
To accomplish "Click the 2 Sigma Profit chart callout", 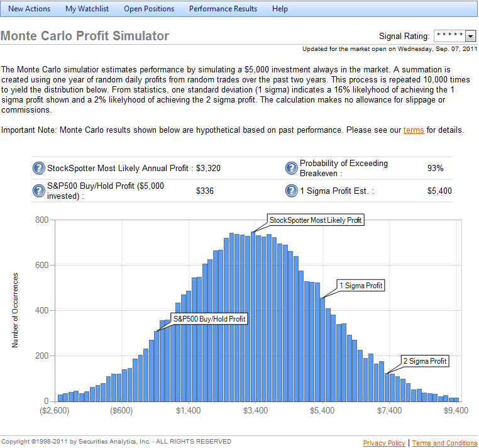I will [x=425, y=361].
